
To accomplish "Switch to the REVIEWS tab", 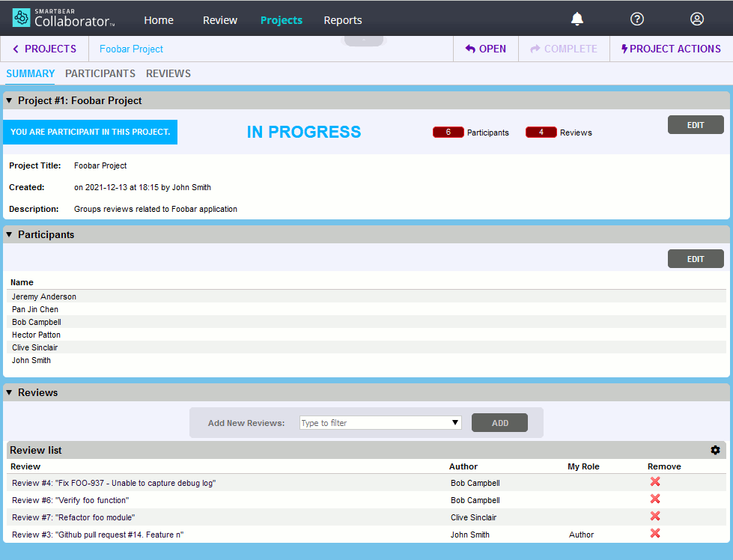I will tap(168, 73).
